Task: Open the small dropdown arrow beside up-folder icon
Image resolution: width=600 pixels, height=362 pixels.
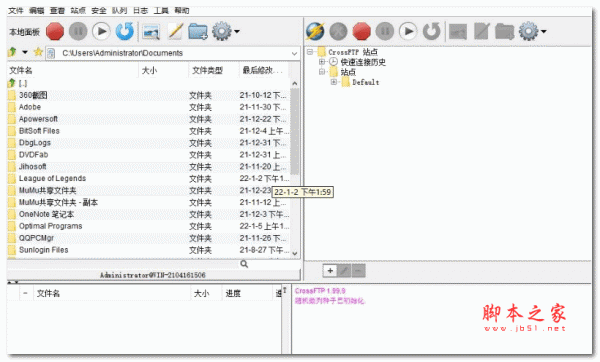Action: (x=25, y=52)
